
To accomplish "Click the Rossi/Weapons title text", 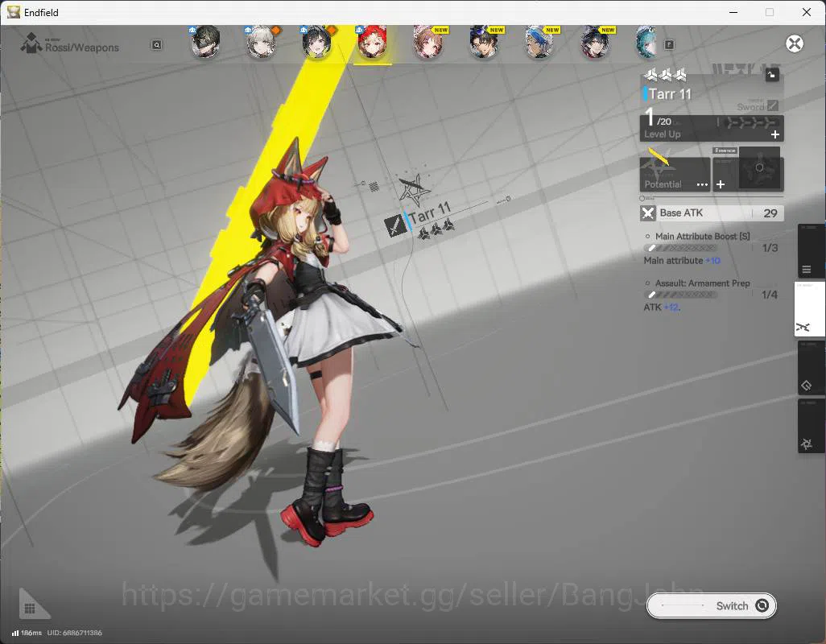I will pyautogui.click(x=81, y=47).
